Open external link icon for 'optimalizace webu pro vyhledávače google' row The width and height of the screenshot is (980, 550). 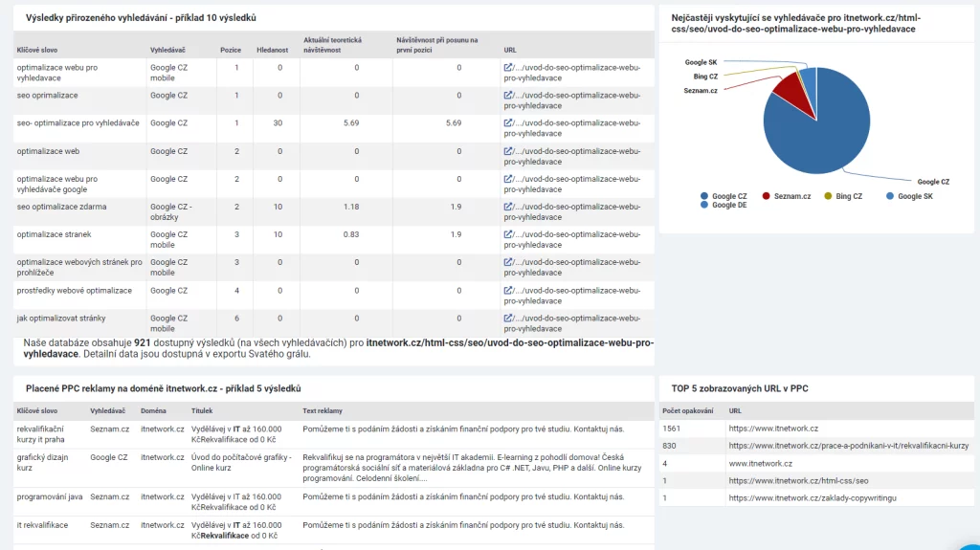[x=507, y=179]
